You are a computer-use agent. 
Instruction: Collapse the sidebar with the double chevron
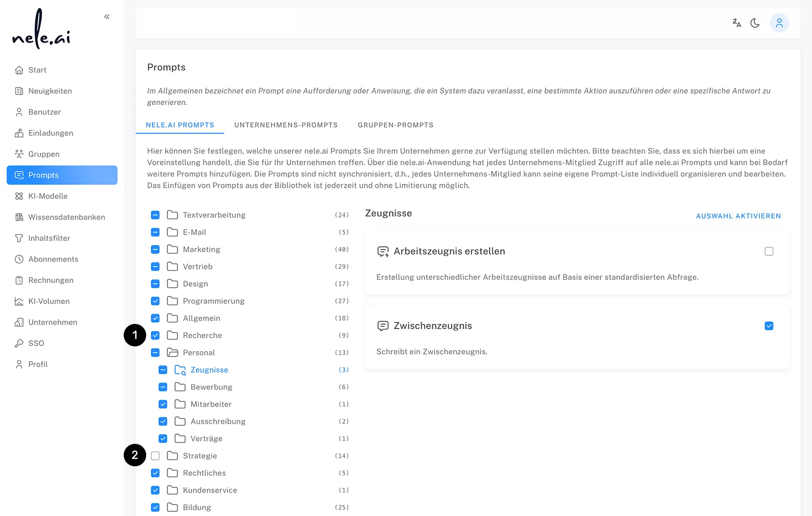point(107,16)
